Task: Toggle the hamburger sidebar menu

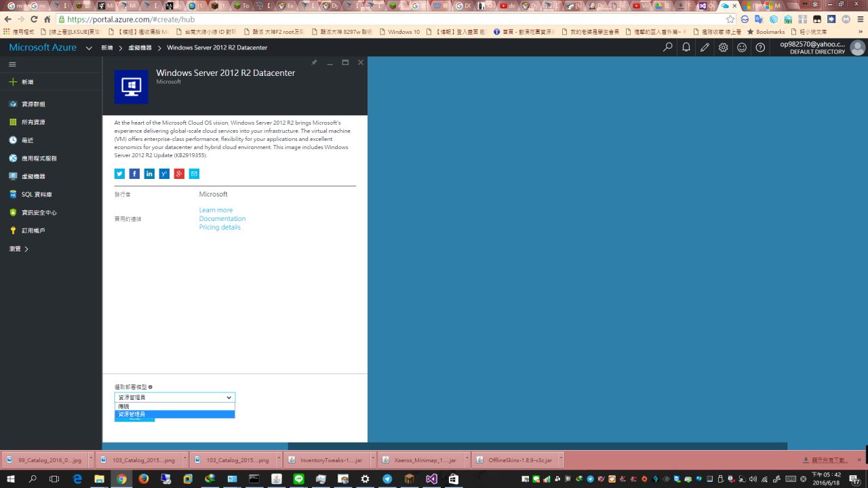Action: (12, 64)
